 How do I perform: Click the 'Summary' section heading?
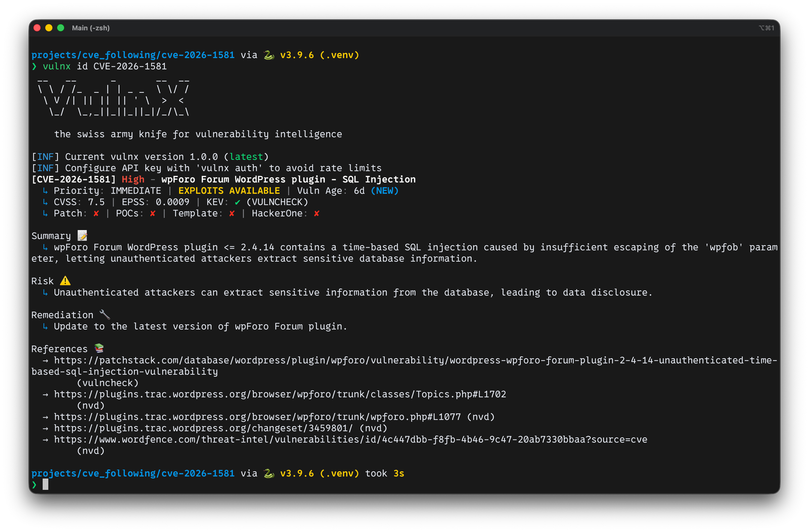(x=51, y=236)
